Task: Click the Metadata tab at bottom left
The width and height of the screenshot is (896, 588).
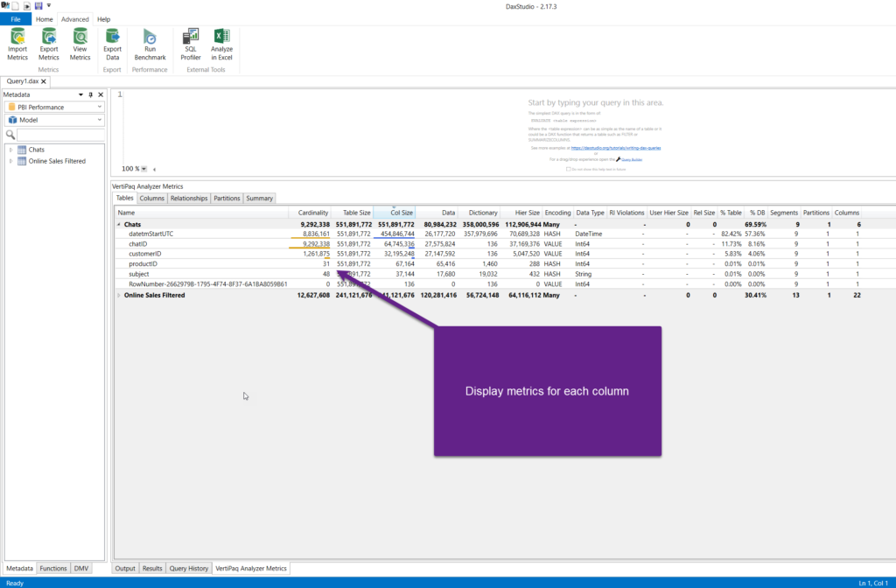Action: point(19,569)
